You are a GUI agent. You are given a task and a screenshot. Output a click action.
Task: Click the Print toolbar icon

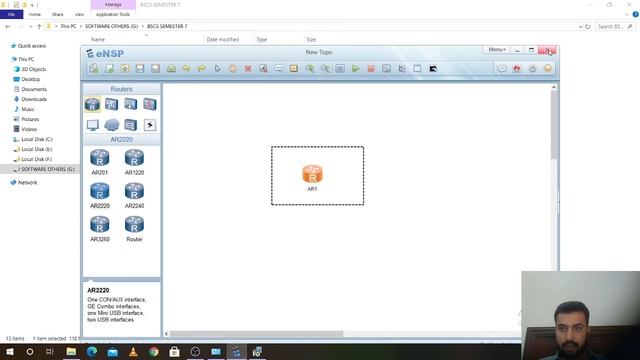point(171,69)
